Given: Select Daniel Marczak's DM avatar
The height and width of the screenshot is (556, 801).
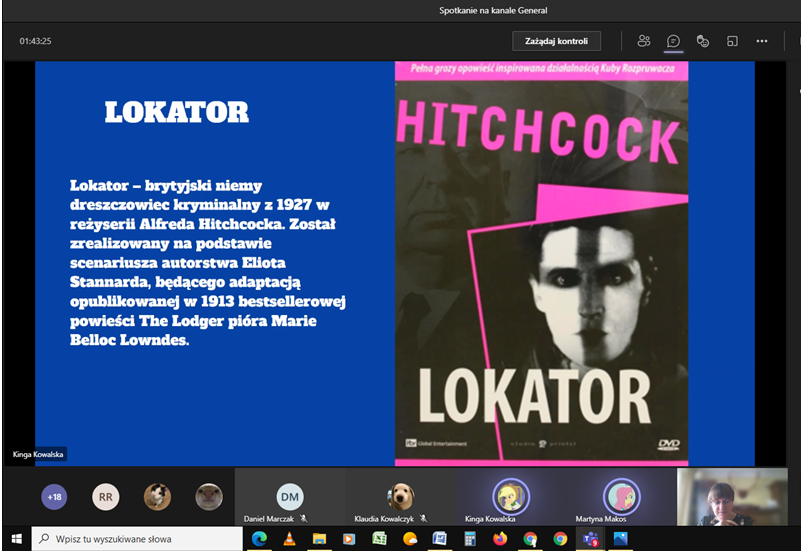Looking at the screenshot, I should [x=290, y=497].
